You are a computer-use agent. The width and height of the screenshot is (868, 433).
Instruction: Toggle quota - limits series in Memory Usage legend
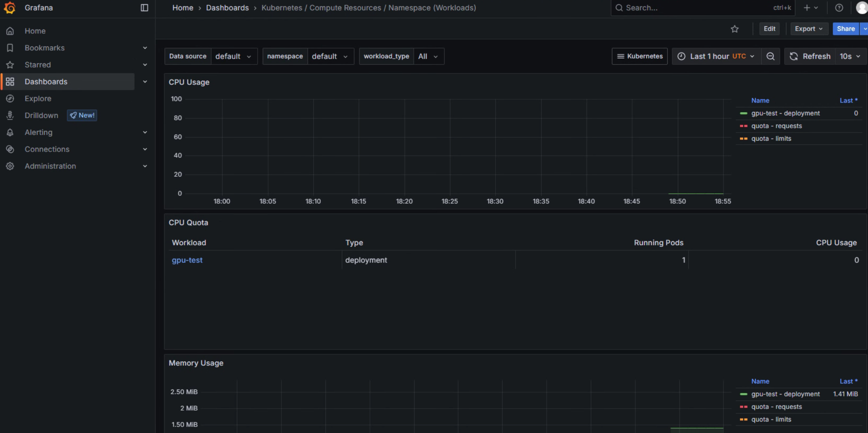771,420
